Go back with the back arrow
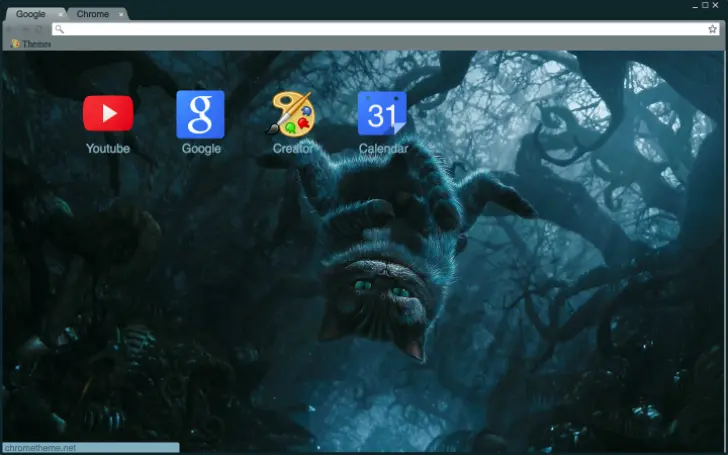 10,29
